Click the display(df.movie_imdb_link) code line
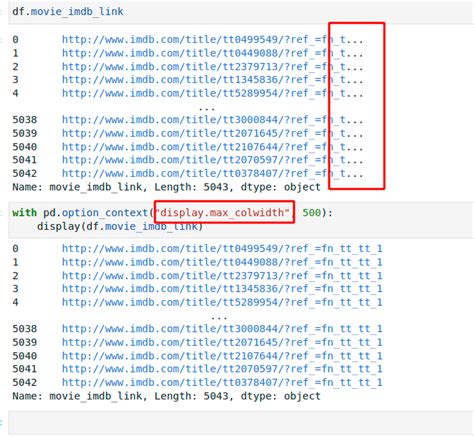This screenshot has height=436, width=474. (x=120, y=226)
